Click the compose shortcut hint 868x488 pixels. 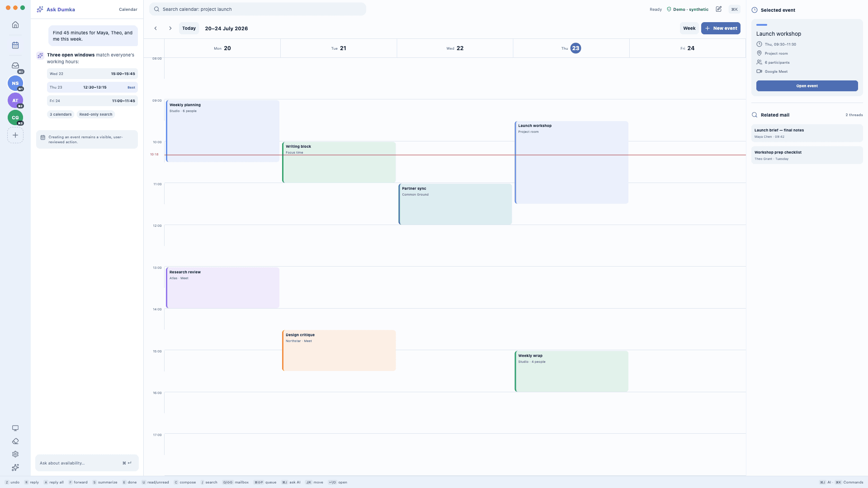[185, 483]
